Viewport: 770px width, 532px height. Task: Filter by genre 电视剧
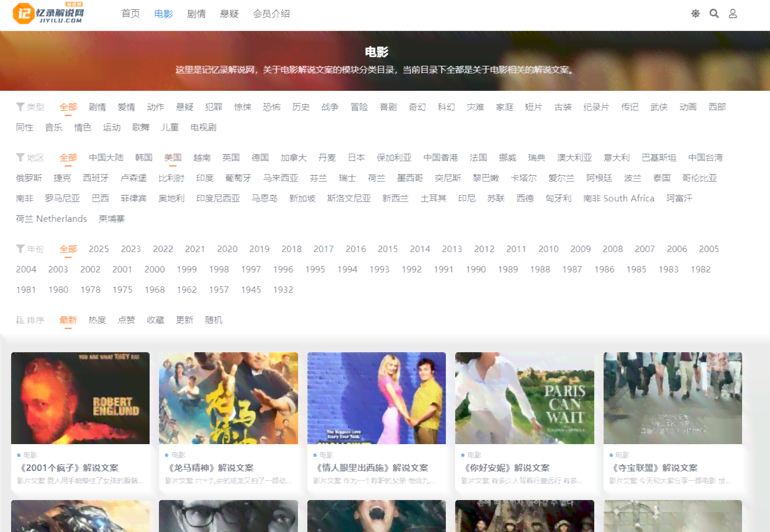[203, 127]
